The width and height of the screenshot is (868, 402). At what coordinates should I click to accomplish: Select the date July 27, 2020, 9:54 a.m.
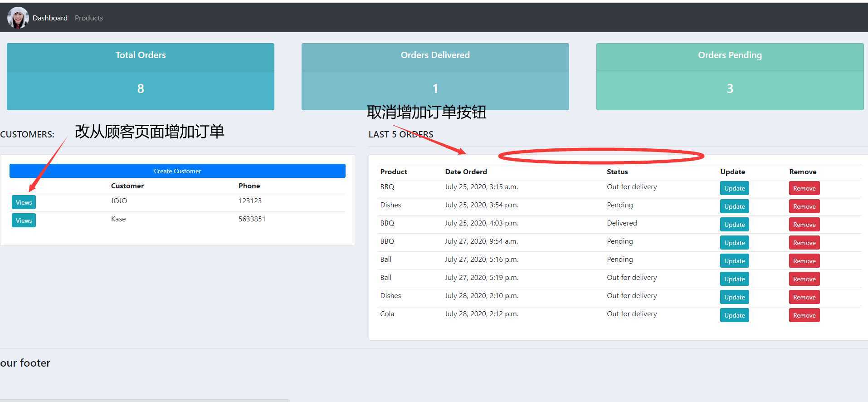[482, 241]
